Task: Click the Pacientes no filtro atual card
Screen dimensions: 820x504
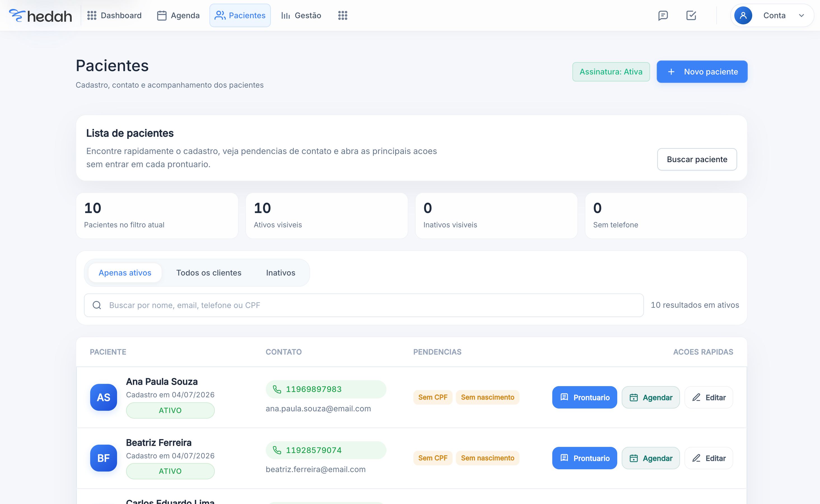Action: click(x=157, y=216)
